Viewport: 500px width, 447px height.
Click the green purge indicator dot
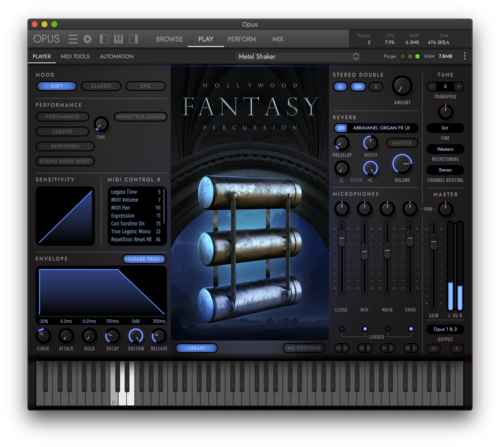417,56
